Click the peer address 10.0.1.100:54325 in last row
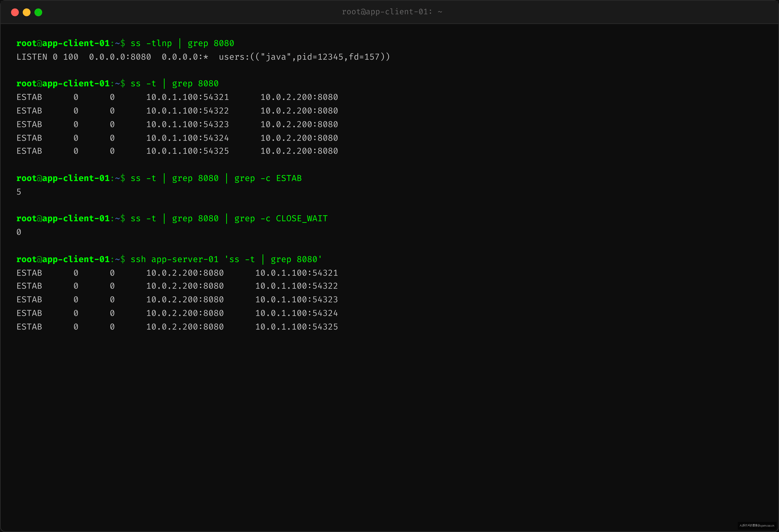Viewport: 779px width, 532px height. 297,327
